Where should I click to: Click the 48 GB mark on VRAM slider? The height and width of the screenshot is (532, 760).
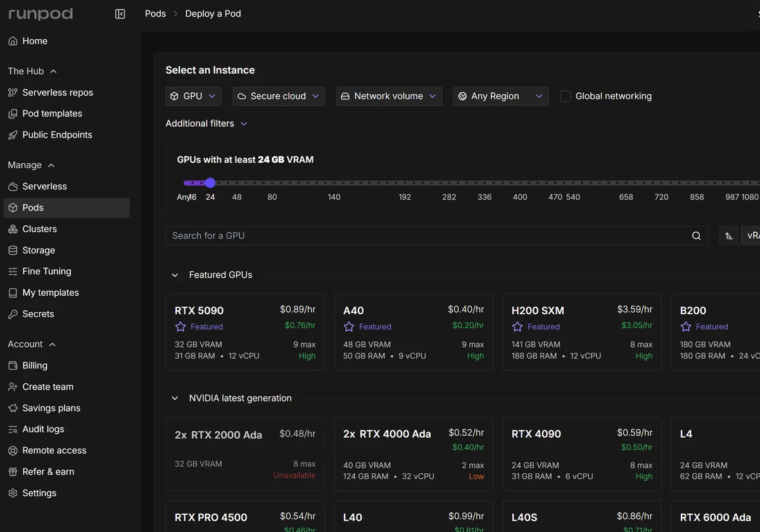[237, 197]
